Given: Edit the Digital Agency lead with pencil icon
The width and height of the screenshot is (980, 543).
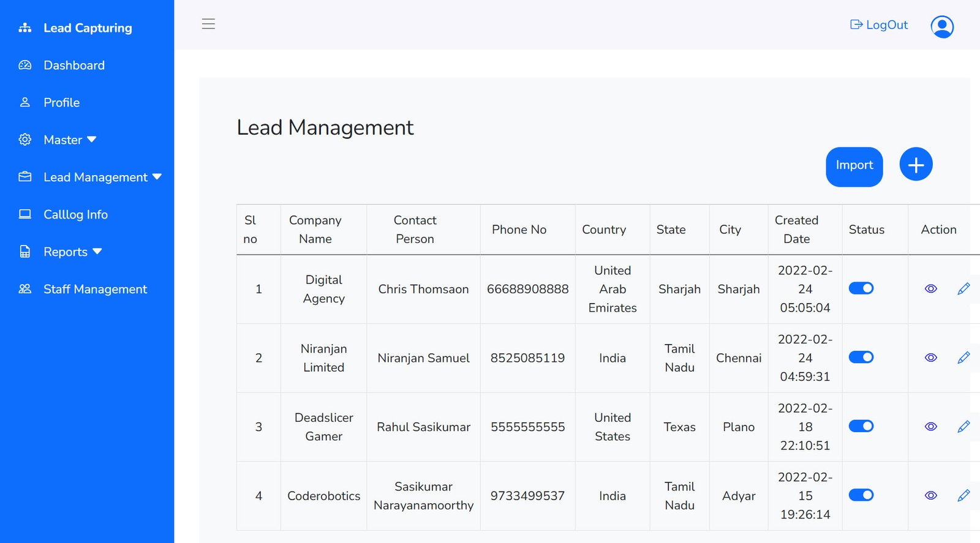Looking at the screenshot, I should (963, 289).
